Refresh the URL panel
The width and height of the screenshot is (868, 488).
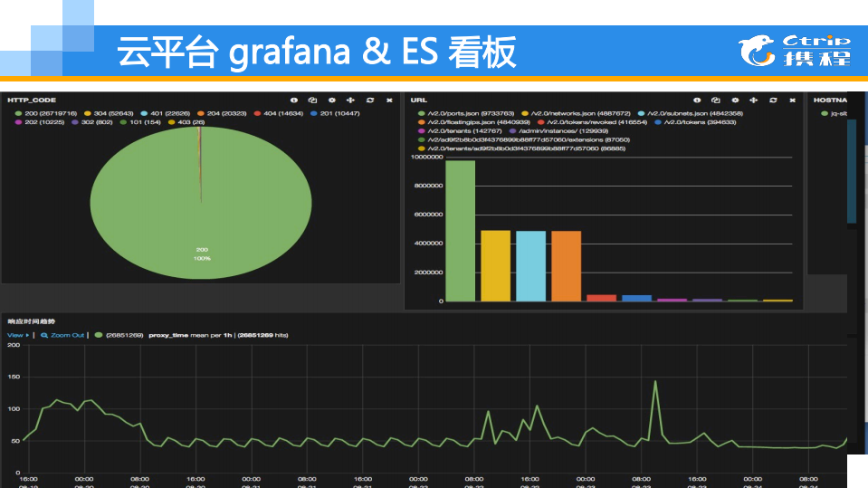773,100
